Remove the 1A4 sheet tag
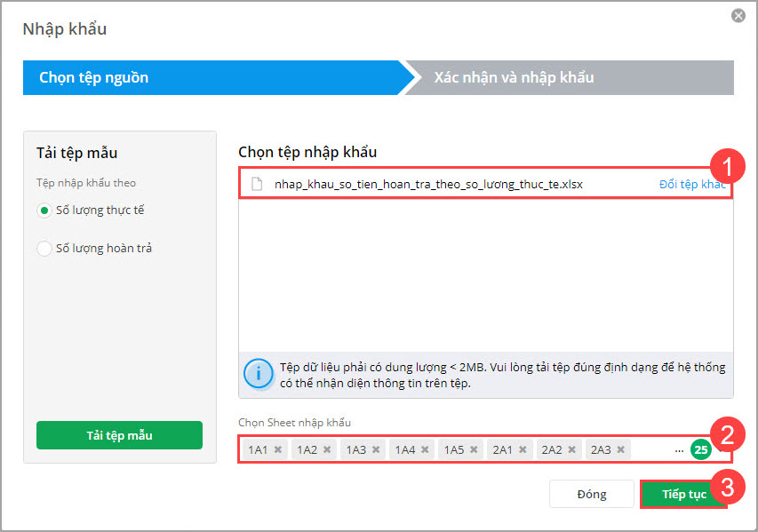The height and width of the screenshot is (532, 758). click(x=426, y=450)
